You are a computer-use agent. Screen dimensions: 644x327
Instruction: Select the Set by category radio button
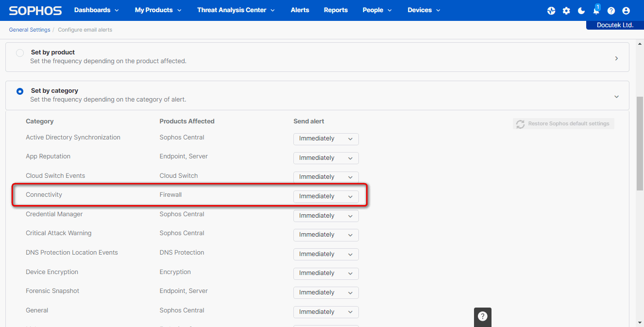tap(20, 91)
